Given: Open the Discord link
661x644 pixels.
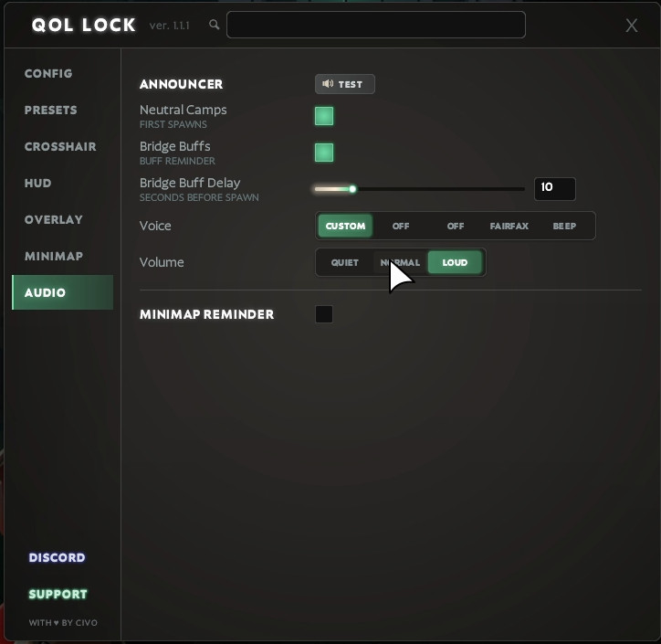Looking at the screenshot, I should click(x=57, y=557).
